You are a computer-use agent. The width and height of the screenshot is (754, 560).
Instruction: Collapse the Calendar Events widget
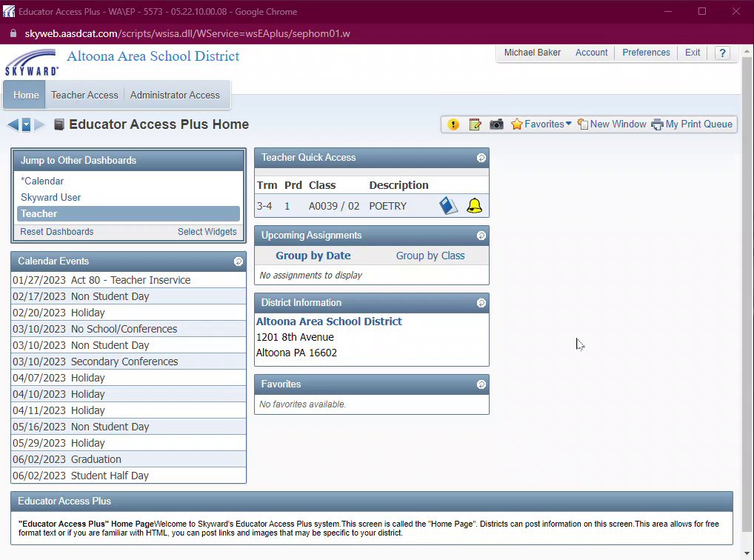click(x=238, y=261)
